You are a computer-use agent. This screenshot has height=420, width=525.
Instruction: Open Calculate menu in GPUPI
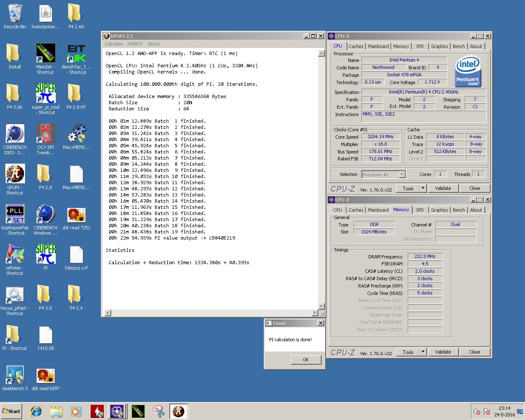114,44
